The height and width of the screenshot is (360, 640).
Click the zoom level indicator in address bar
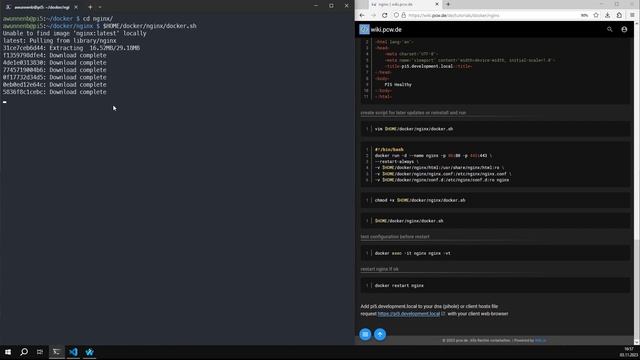click(x=584, y=15)
